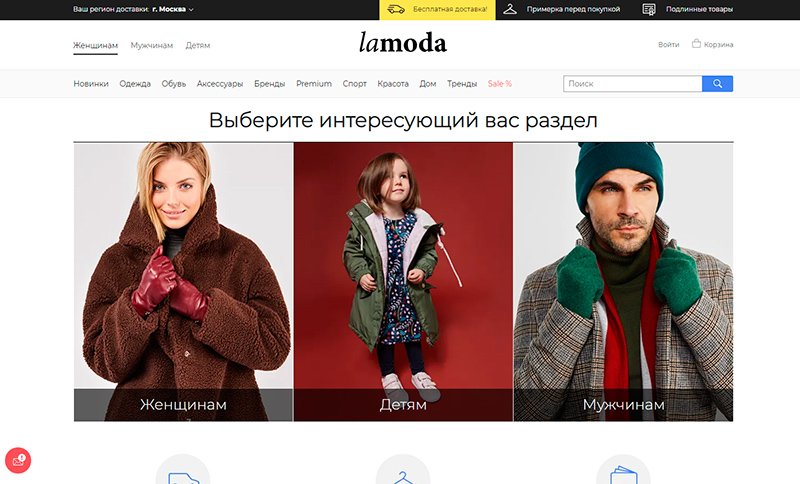Viewport: 800px width, 484px height.
Task: Switch to the Мужчинам tab
Action: 152,45
